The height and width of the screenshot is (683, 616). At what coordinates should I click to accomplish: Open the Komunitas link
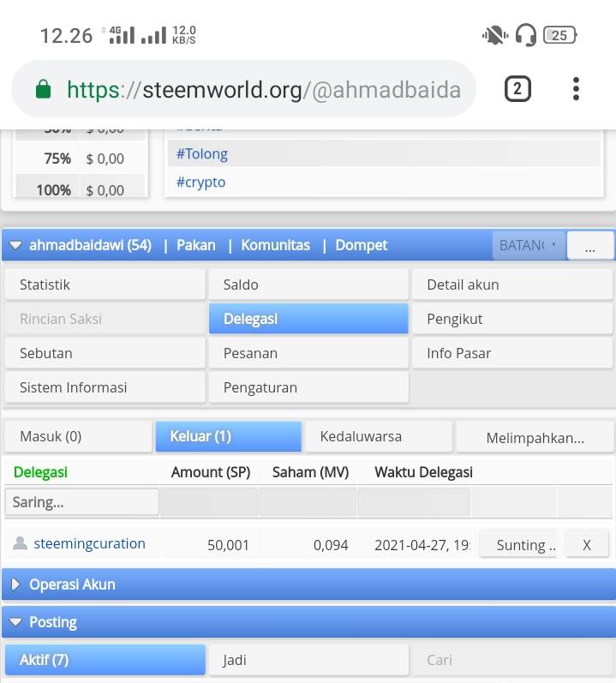pos(276,245)
